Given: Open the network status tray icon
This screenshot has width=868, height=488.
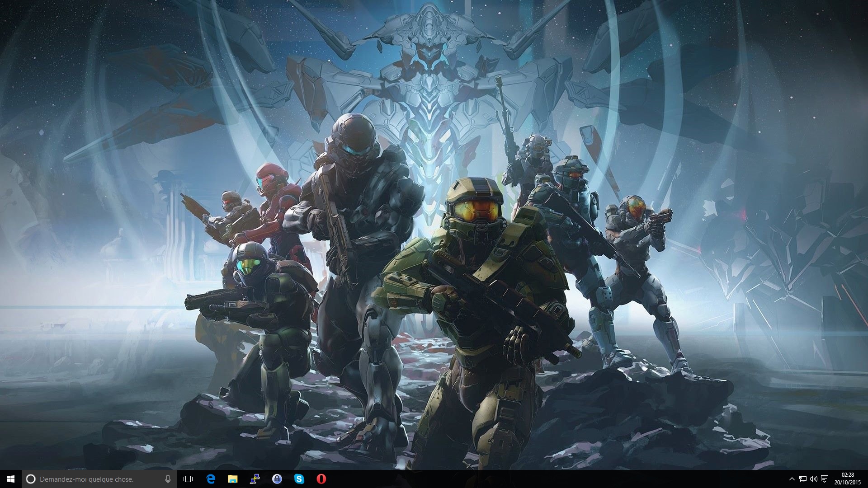Looking at the screenshot, I should click(803, 479).
